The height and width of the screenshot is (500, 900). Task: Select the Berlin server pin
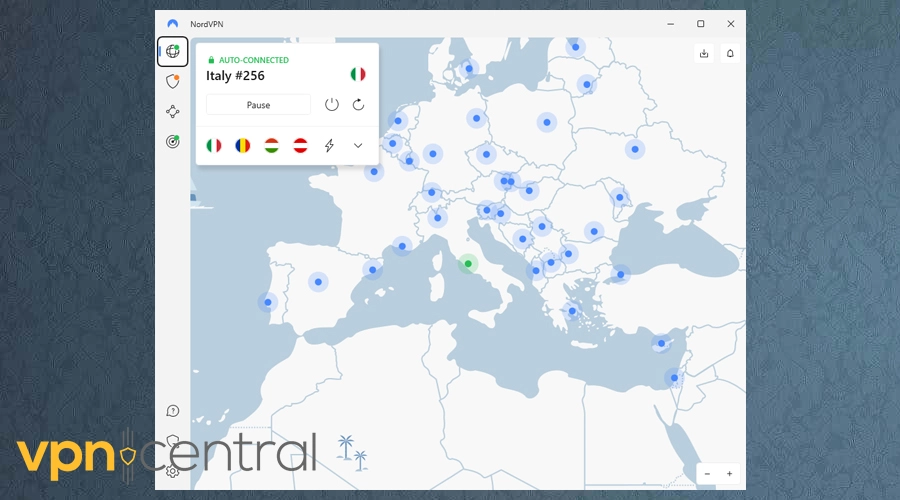point(476,119)
